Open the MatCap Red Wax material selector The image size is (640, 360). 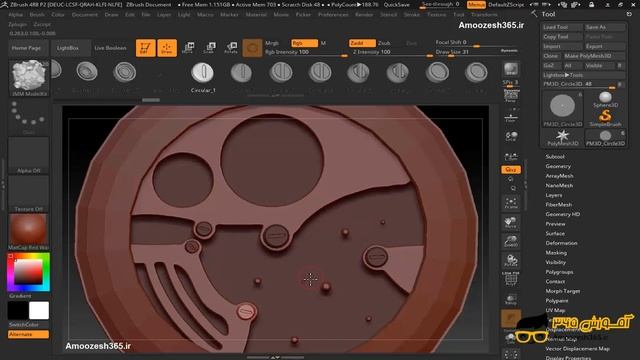[29, 231]
